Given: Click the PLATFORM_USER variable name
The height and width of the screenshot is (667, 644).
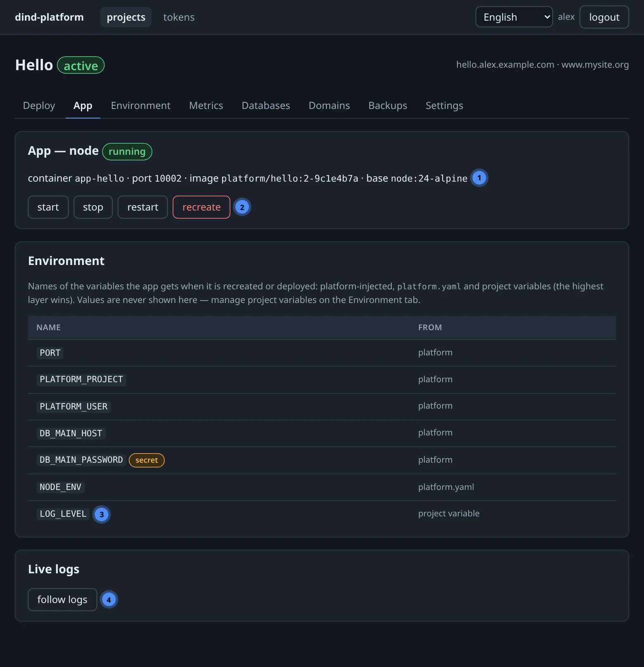Looking at the screenshot, I should click(73, 407).
